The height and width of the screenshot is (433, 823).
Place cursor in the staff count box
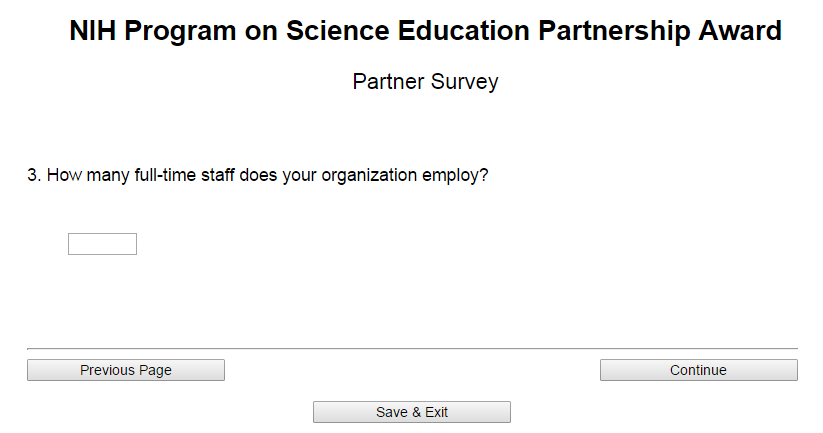tap(102, 244)
